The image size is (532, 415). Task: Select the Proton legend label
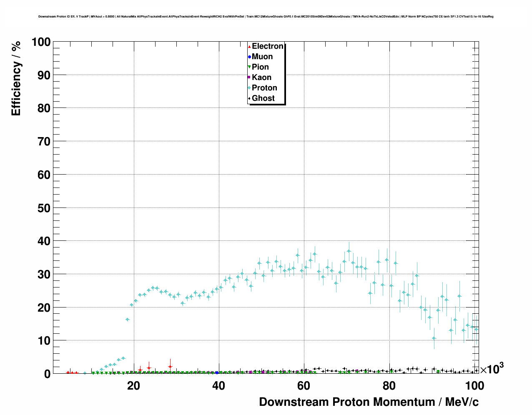[264, 88]
